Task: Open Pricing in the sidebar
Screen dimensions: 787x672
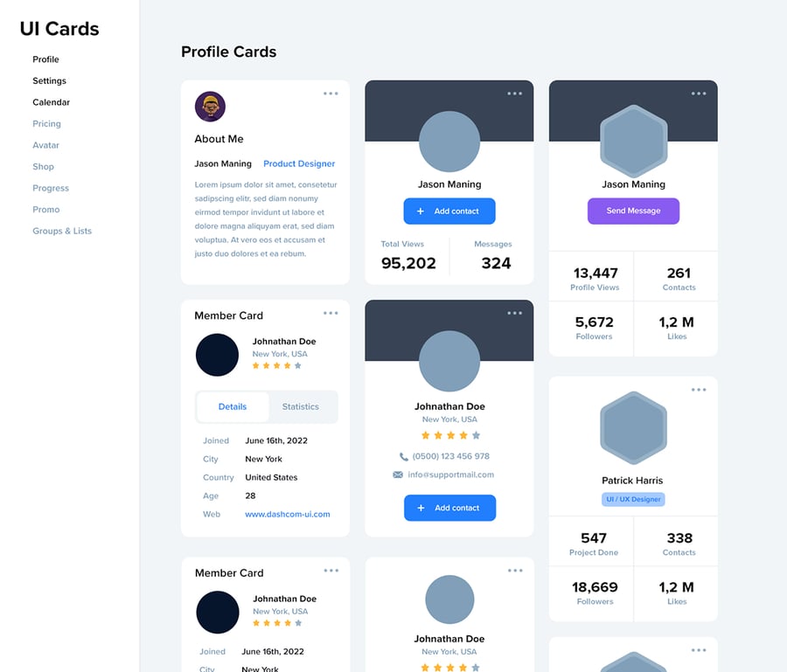Action: click(x=46, y=124)
